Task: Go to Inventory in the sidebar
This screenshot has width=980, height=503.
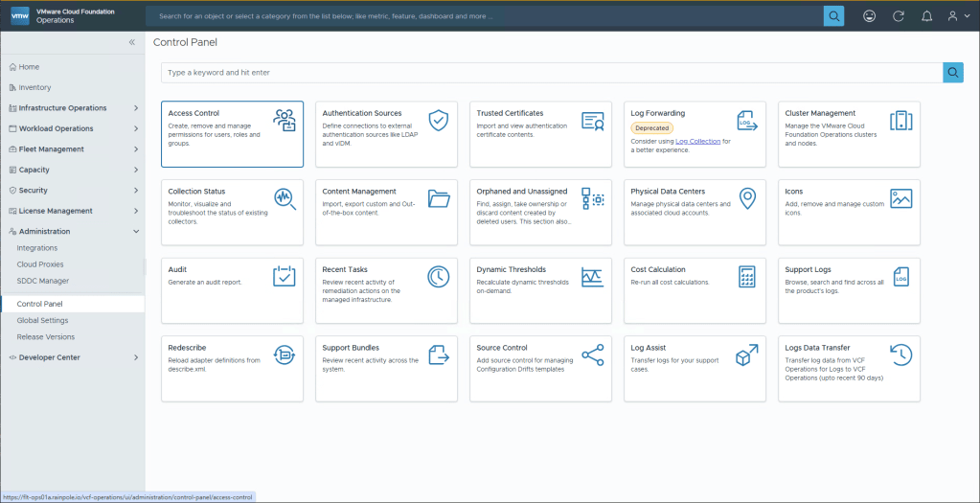Action: tap(34, 87)
